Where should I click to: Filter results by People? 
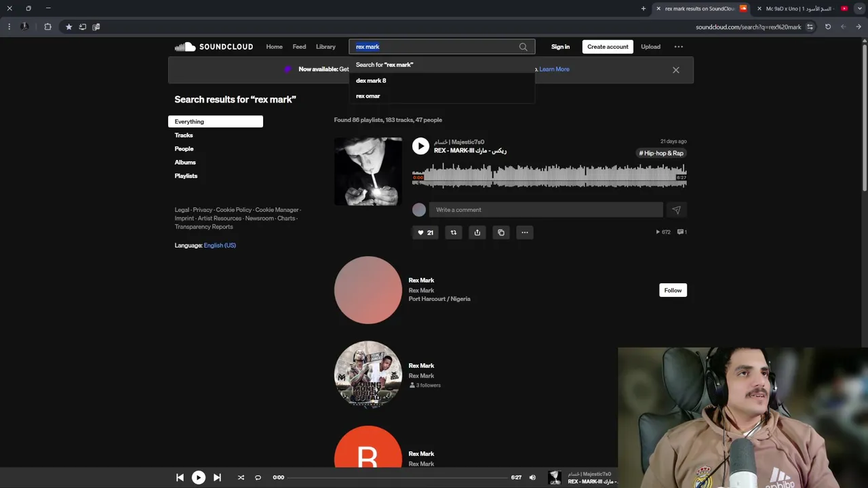tap(184, 148)
